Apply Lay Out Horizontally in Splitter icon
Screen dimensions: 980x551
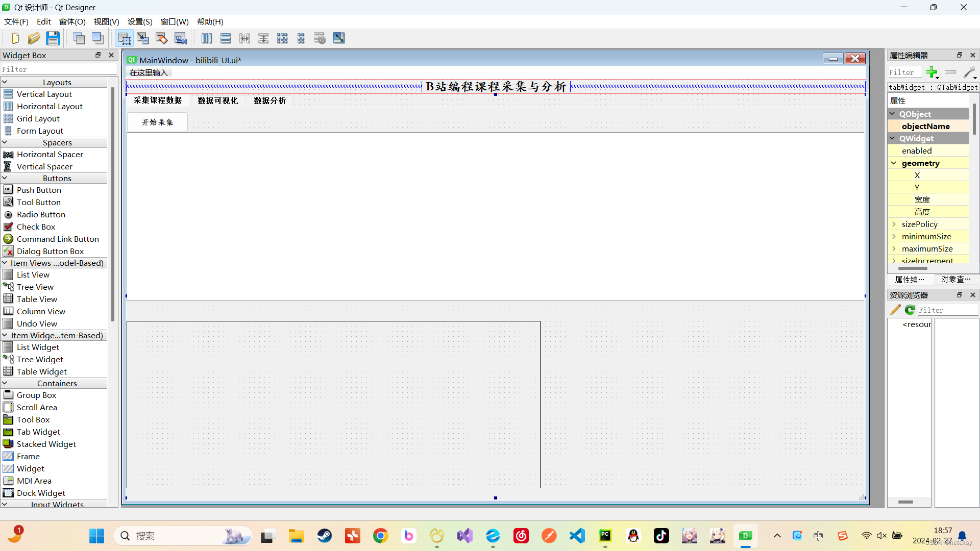tap(244, 38)
